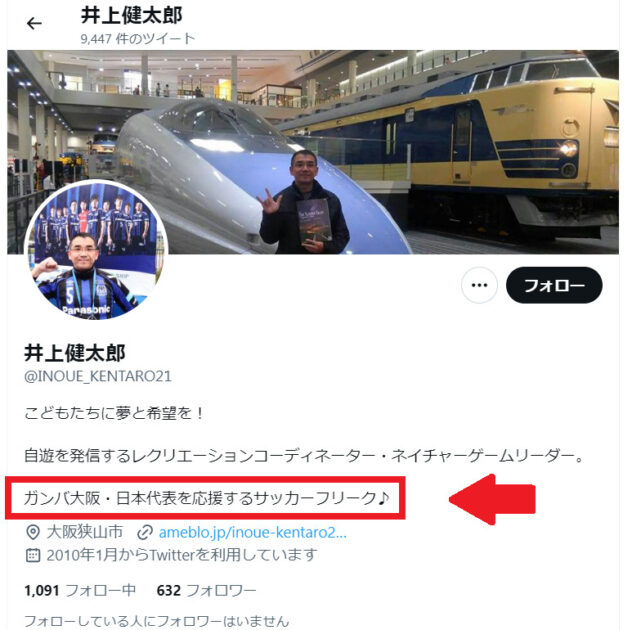This screenshot has width=641, height=630.
Task: Click the @INOUE_KENTARO21 handle text
Action: coord(98,376)
